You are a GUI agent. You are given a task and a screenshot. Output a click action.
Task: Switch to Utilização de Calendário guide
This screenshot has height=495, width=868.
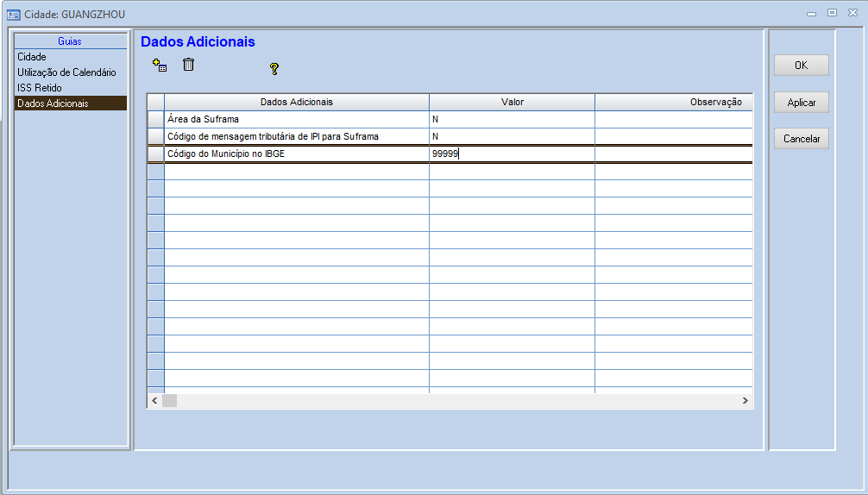point(66,72)
